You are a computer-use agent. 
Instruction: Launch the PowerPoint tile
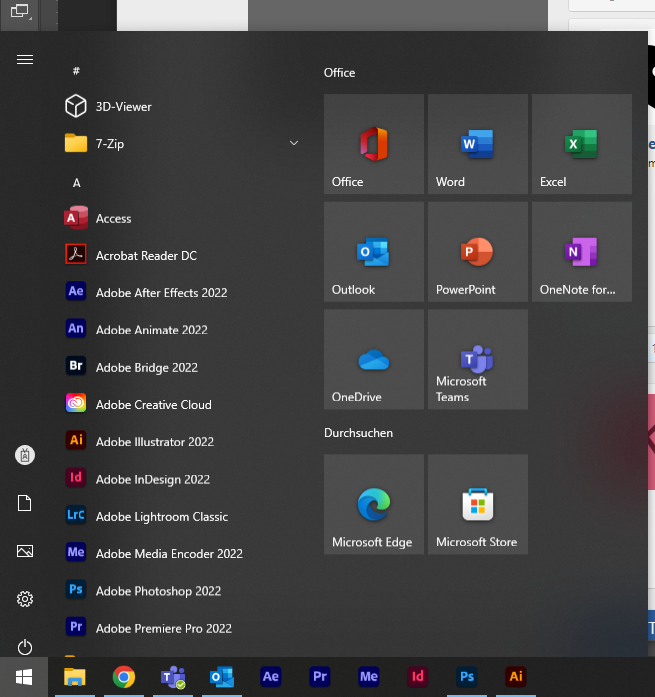pyautogui.click(x=478, y=252)
